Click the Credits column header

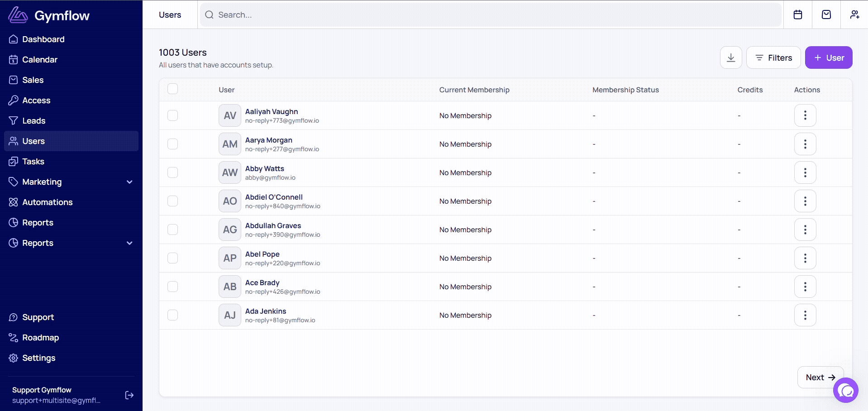(750, 90)
